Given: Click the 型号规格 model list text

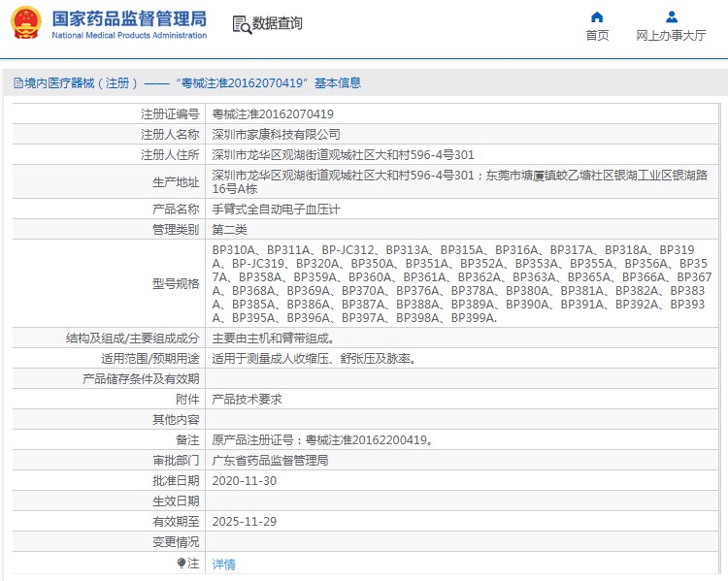Looking at the screenshot, I should [x=462, y=284].
